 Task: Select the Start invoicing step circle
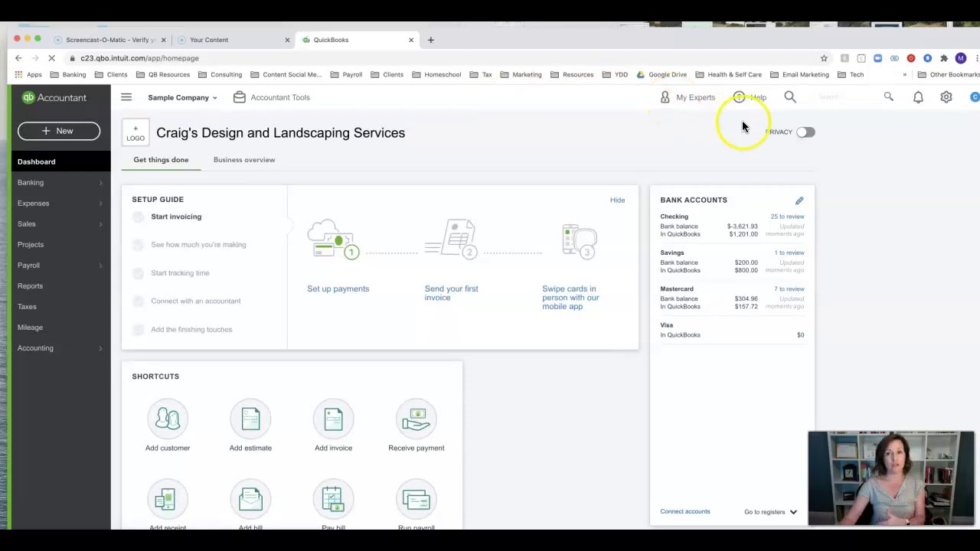coord(138,217)
